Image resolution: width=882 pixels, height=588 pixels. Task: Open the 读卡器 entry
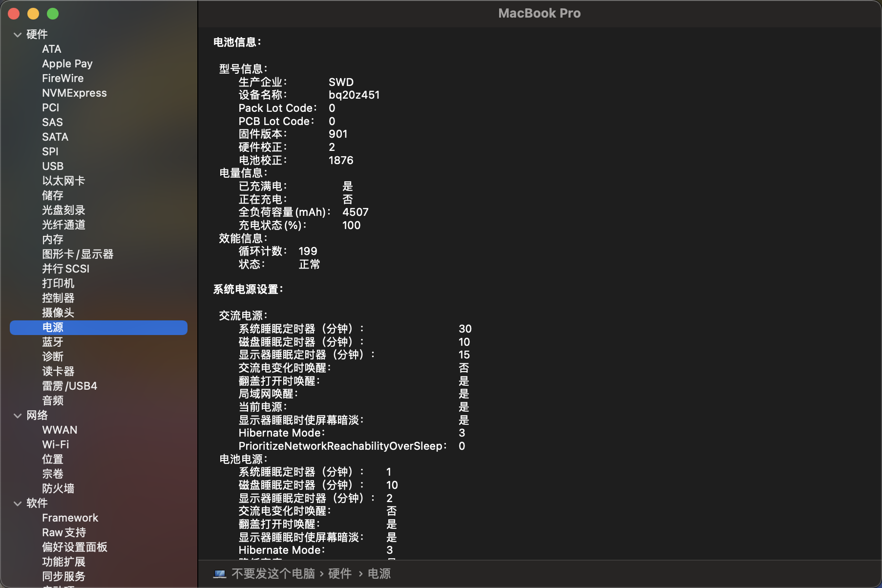click(58, 372)
